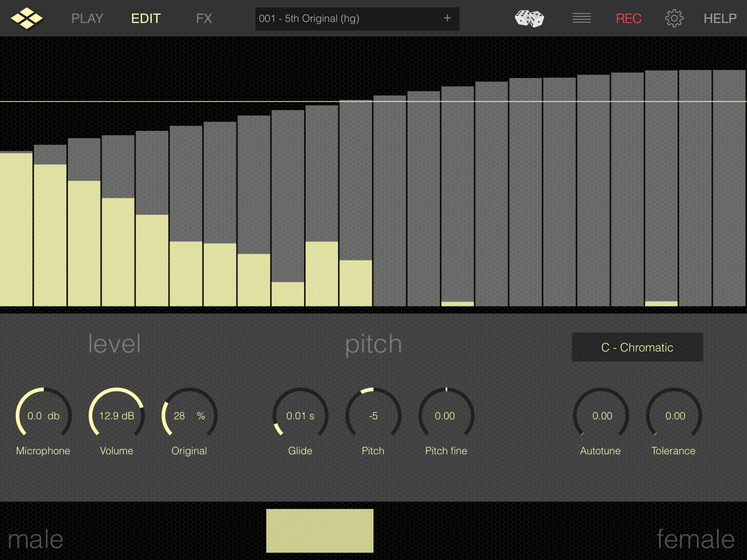Screen dimensions: 747x560
Task: Open the HELP screen
Action: tap(720, 18)
